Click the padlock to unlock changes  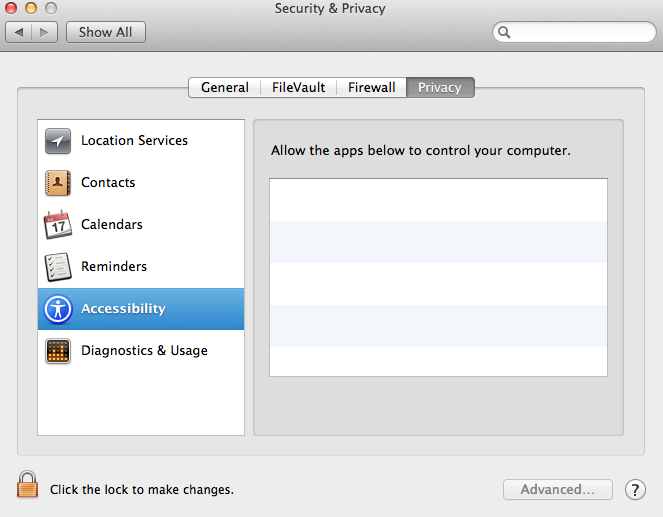click(27, 484)
